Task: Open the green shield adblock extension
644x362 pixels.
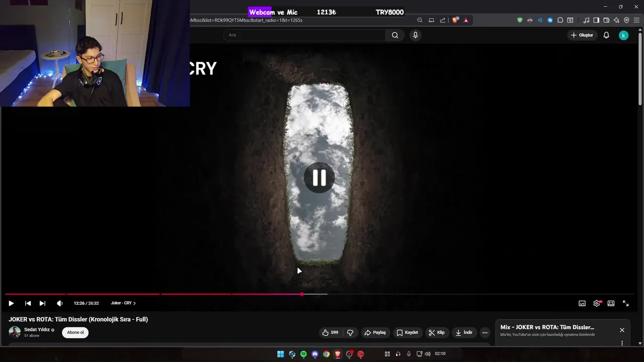Action: (x=520, y=20)
